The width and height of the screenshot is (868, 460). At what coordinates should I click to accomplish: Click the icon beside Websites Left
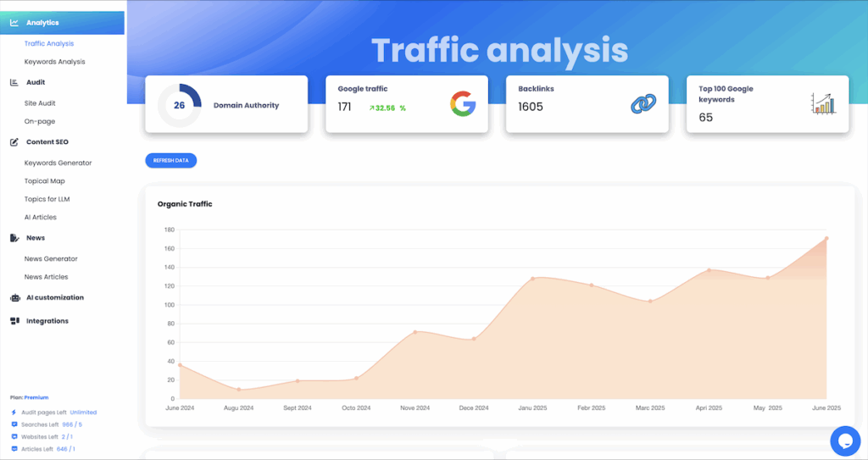pos(14,437)
